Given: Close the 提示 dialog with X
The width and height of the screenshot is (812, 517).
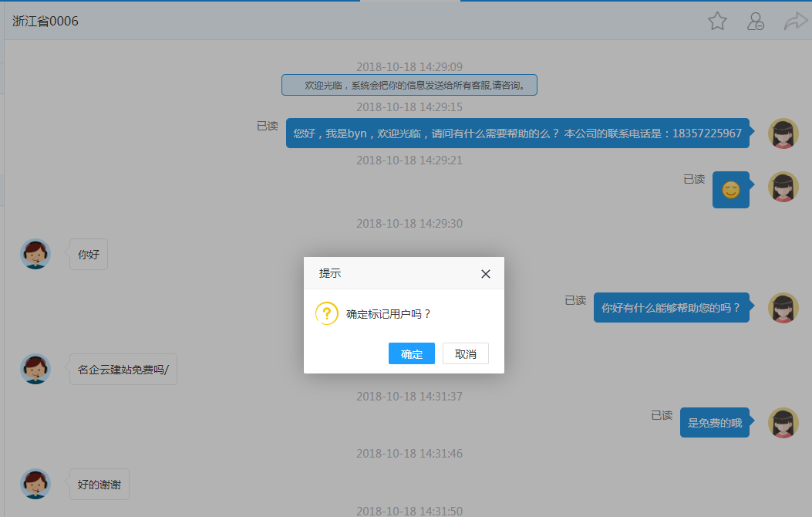Looking at the screenshot, I should coord(486,274).
